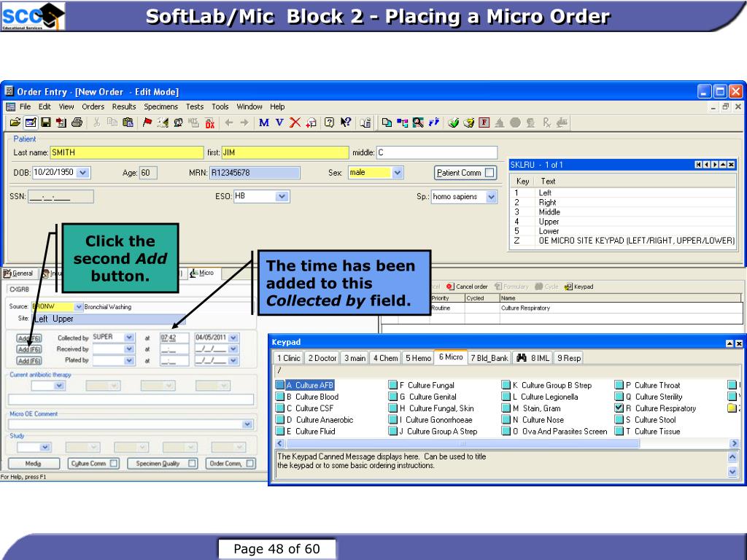Check the A Culture AFB box

click(280, 385)
